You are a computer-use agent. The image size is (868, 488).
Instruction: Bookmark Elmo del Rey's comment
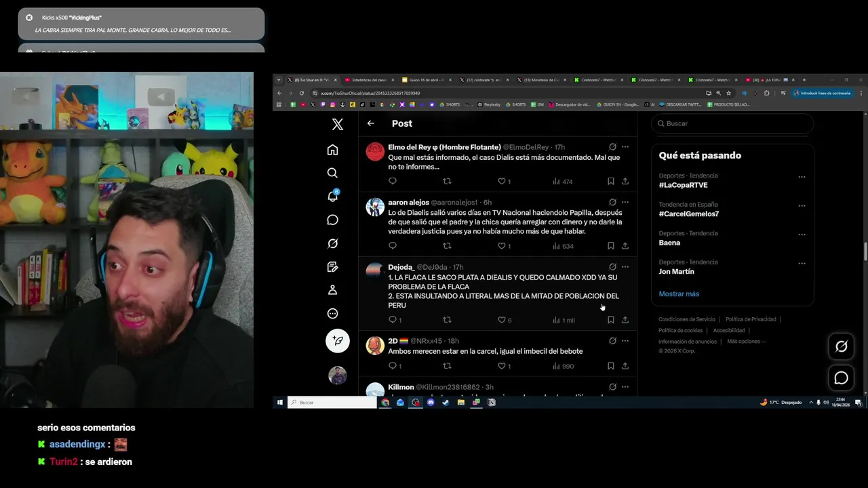[610, 181]
